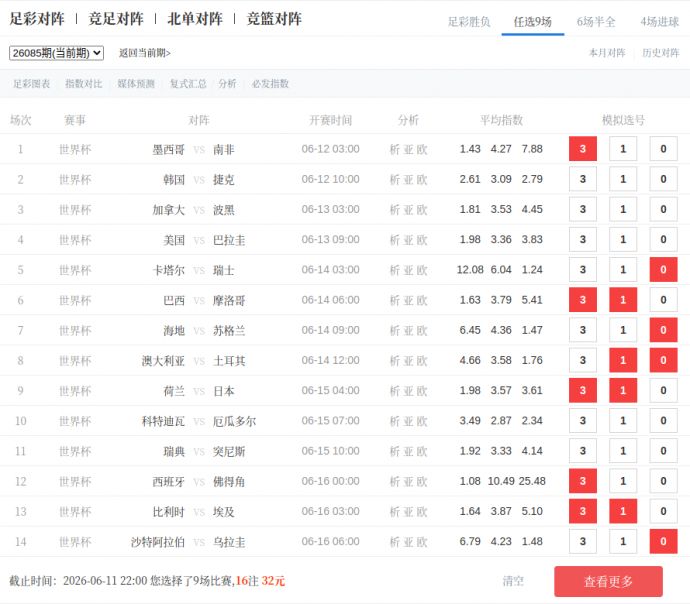Select option 0 for 加拿大 vs 波黑

(663, 209)
